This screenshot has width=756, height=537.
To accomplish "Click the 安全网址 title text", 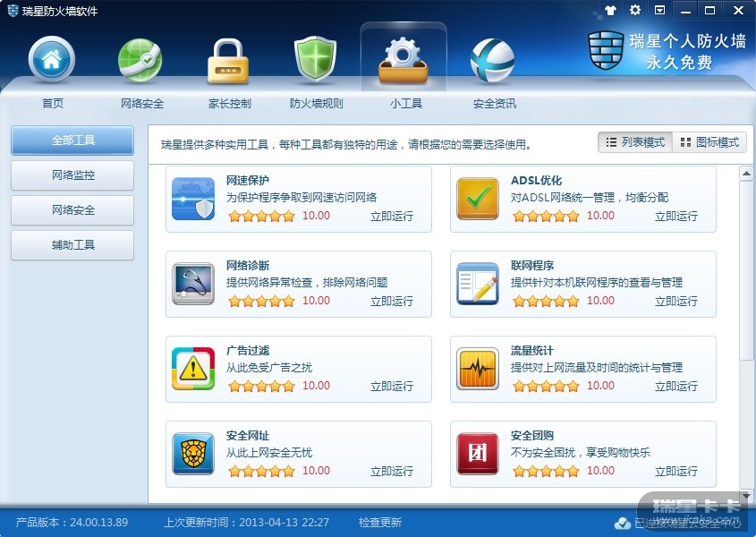I will pos(248,436).
